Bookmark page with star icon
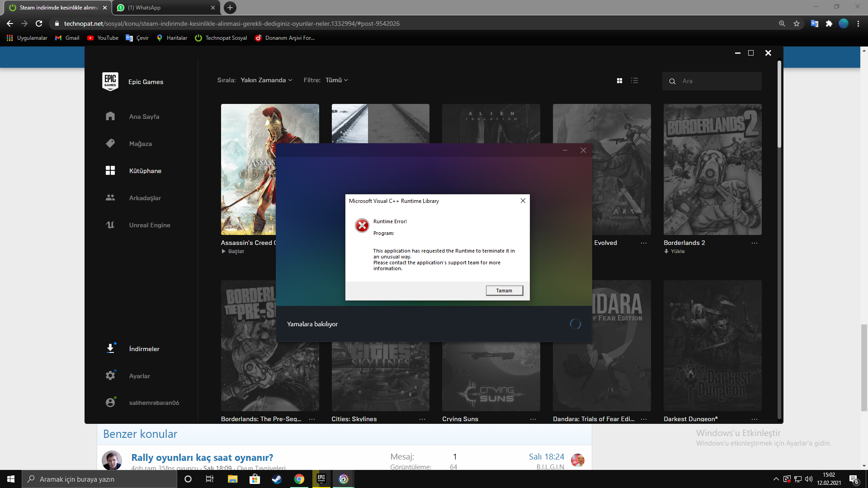868x488 pixels. pyautogui.click(x=797, y=23)
